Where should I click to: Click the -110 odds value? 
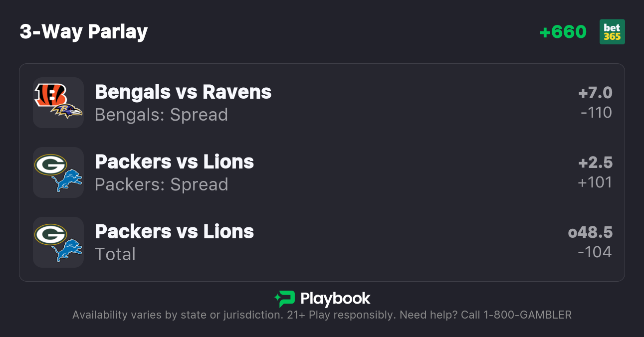(596, 113)
